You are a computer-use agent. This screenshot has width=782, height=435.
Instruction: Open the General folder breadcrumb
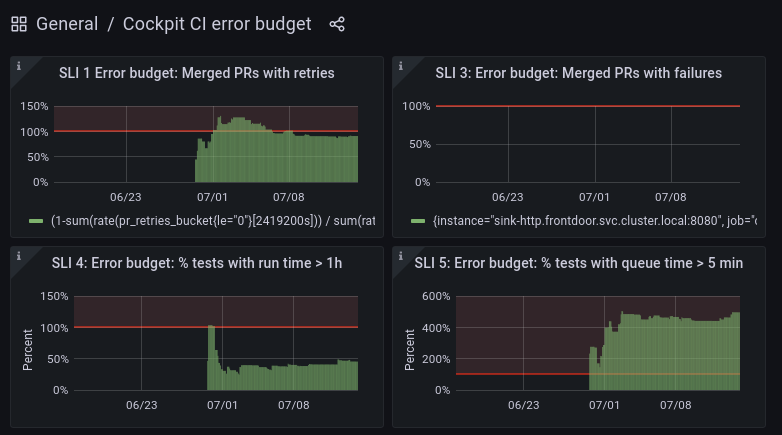click(x=67, y=24)
